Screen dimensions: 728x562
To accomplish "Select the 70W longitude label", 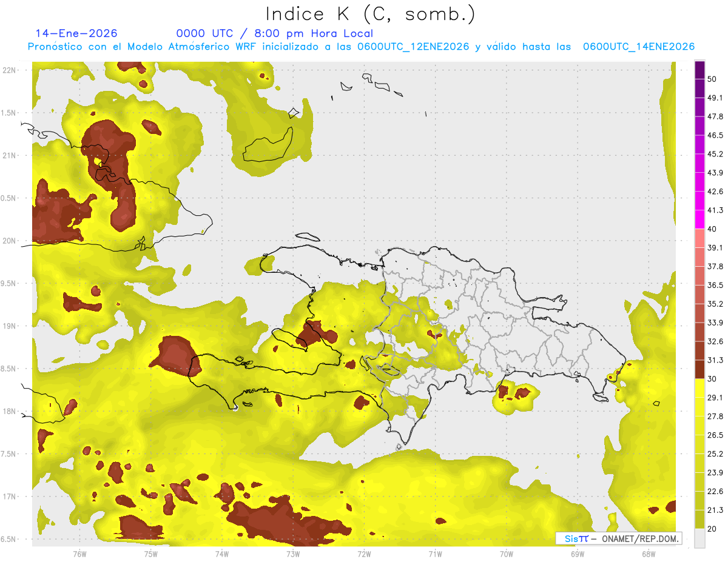I will (507, 554).
